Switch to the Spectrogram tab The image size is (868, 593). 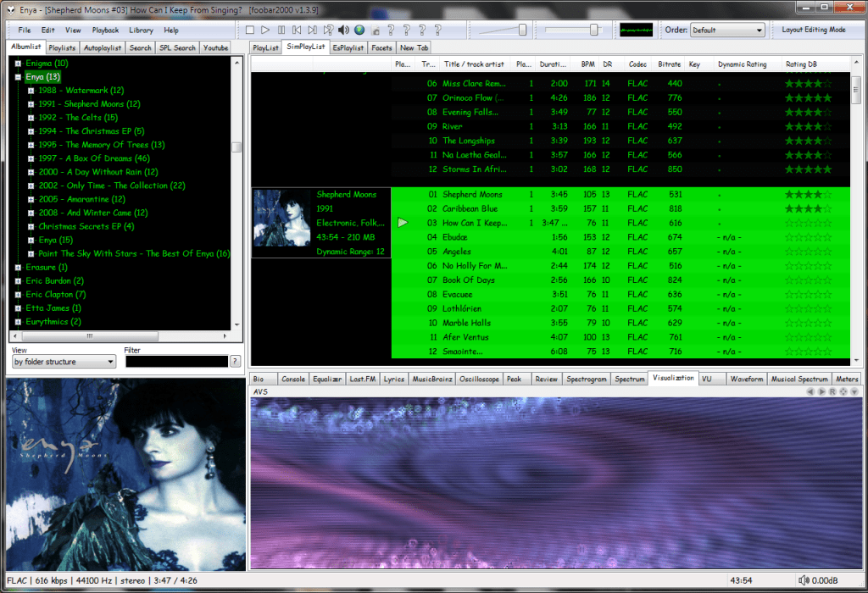(586, 379)
